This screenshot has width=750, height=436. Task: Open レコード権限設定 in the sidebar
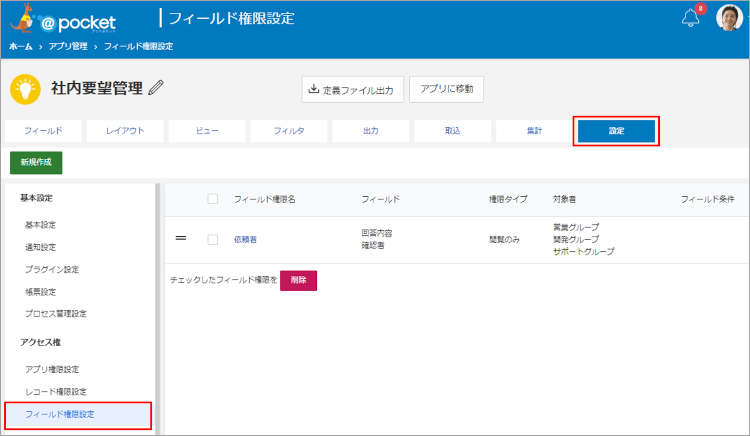[x=56, y=392]
